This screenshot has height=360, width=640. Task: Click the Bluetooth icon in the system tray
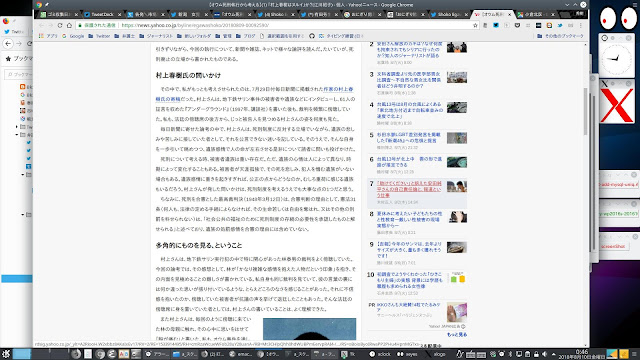click(x=510, y=354)
